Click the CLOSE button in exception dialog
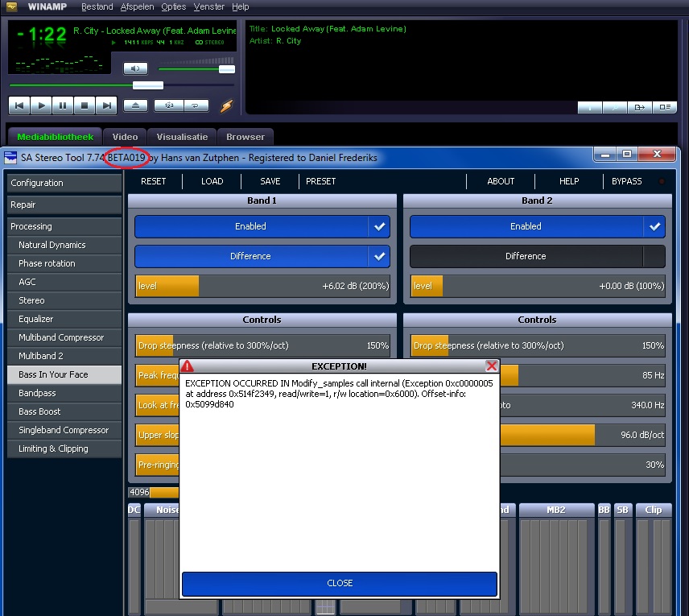The width and height of the screenshot is (689, 616). (x=340, y=584)
